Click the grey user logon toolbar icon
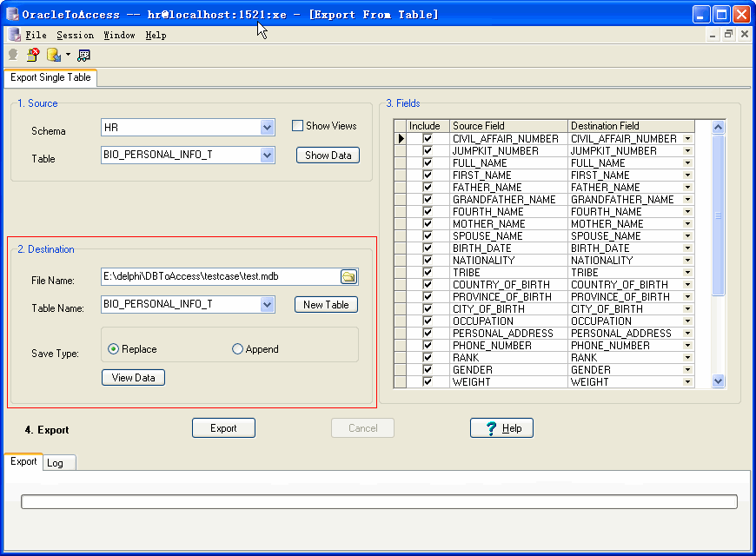756x556 pixels. pos(14,55)
